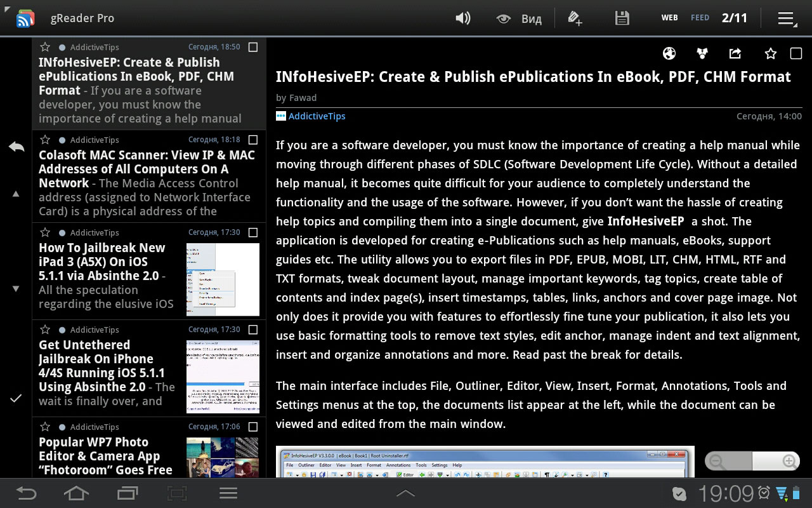Share the article with the arrow icon
Screen dimensions: 812x508
[x=735, y=53]
